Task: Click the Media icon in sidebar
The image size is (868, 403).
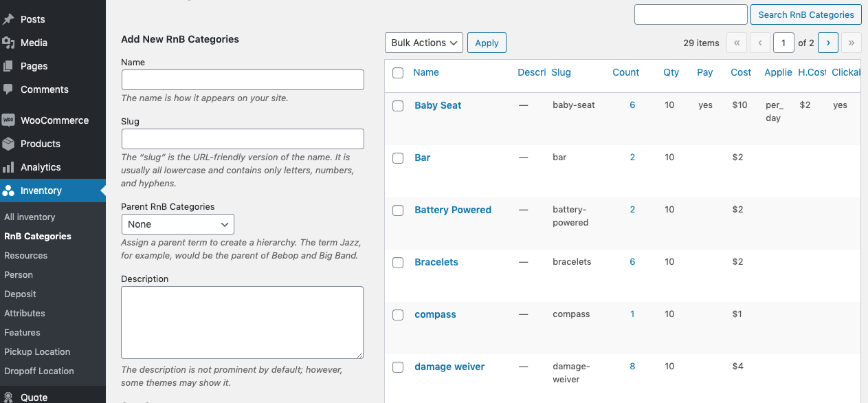Action: point(8,43)
